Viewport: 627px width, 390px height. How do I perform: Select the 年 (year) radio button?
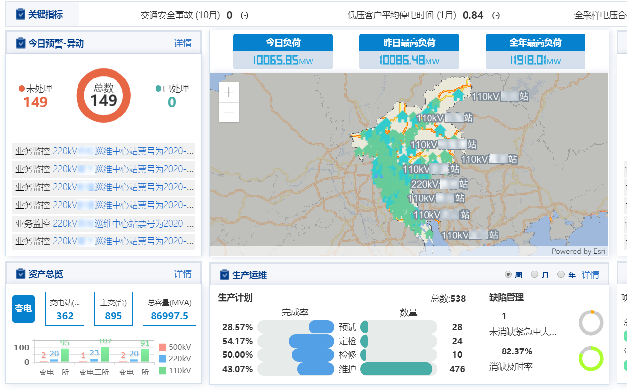click(x=561, y=274)
